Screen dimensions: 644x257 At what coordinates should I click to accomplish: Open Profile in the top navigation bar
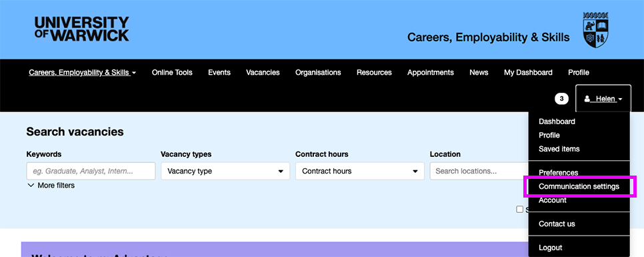click(x=579, y=72)
